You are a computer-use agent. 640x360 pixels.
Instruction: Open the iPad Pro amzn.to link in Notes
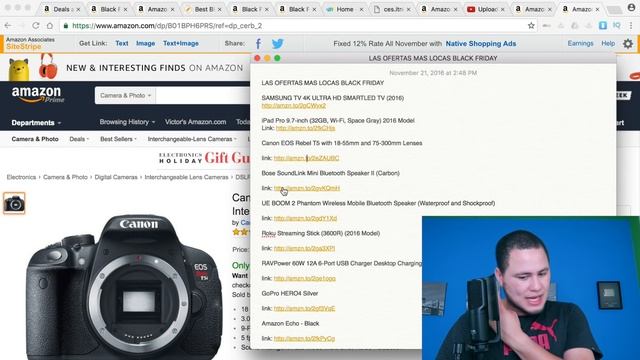[305, 128]
